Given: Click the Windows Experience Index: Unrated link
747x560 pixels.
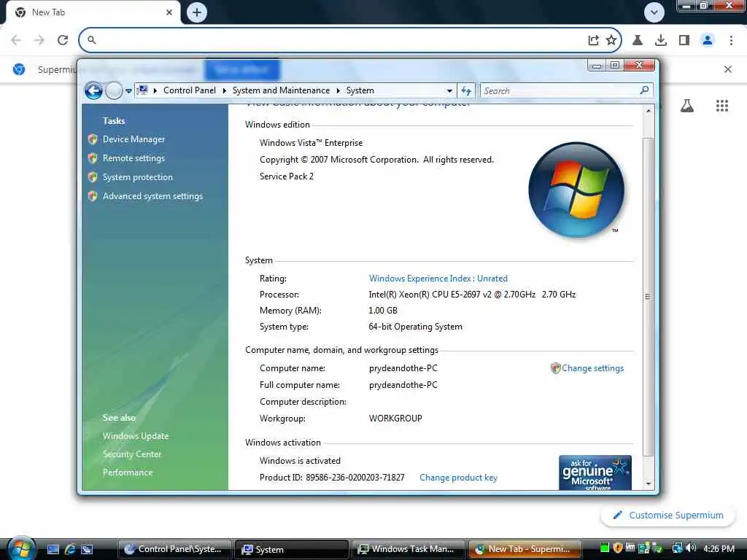Looking at the screenshot, I should [438, 279].
